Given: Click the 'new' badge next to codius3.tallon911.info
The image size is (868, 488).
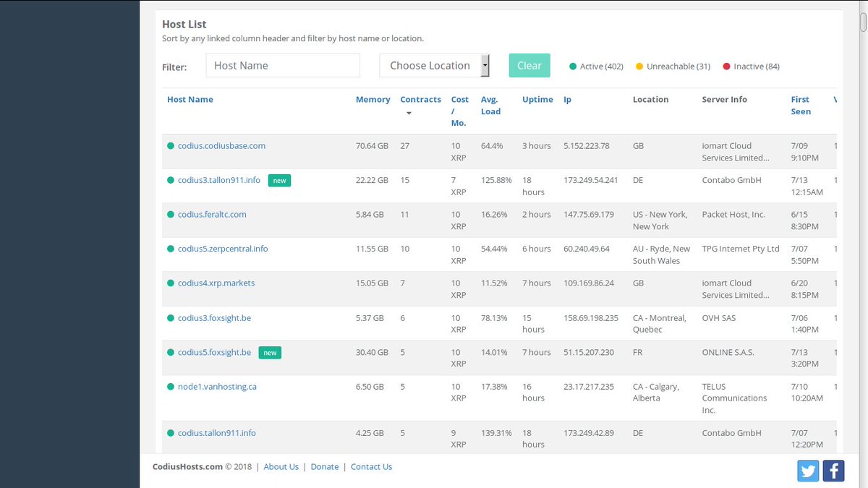Looking at the screenshot, I should tap(280, 181).
